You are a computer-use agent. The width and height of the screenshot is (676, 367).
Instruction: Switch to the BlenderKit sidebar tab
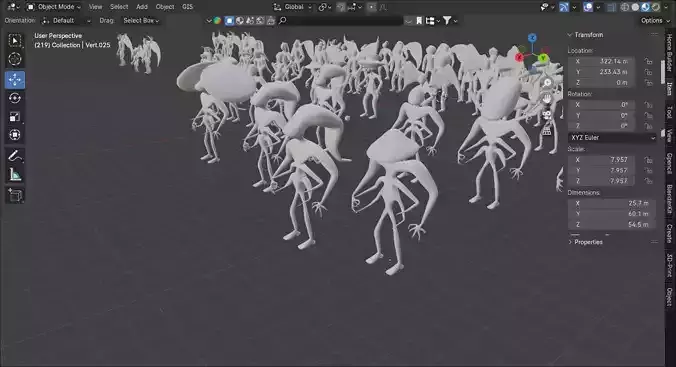[x=670, y=199]
